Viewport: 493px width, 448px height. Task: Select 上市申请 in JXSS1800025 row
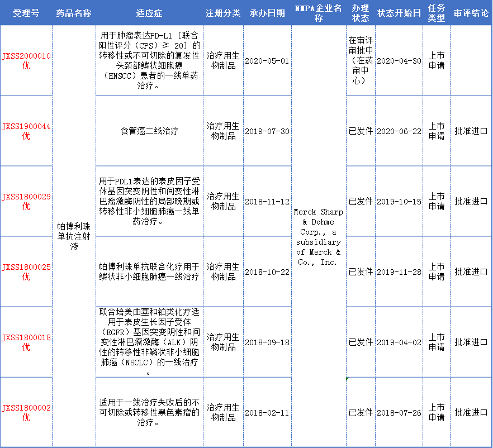coord(437,271)
